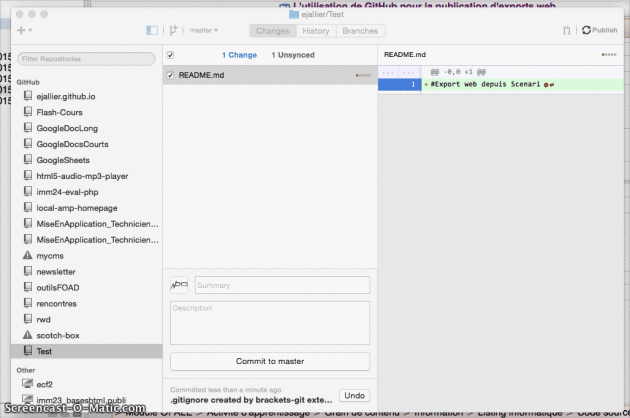Undo the last commit
Screen dimensions: 630x418
click(354, 395)
